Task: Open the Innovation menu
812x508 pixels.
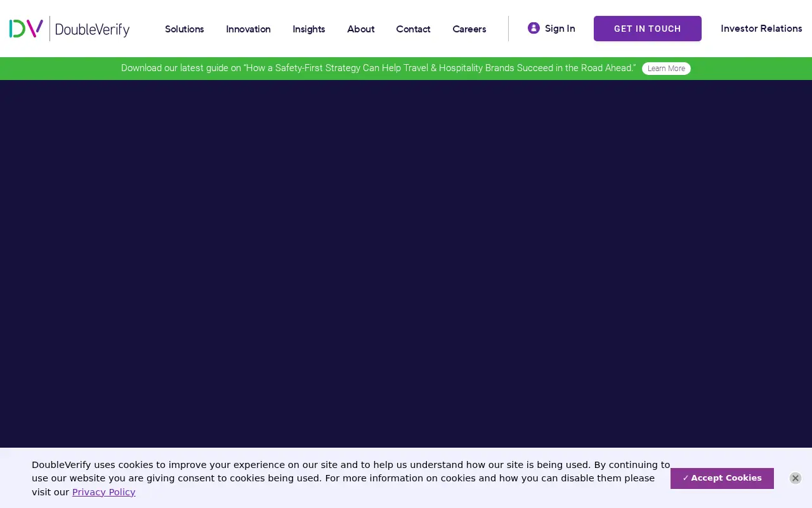Action: click(x=248, y=29)
